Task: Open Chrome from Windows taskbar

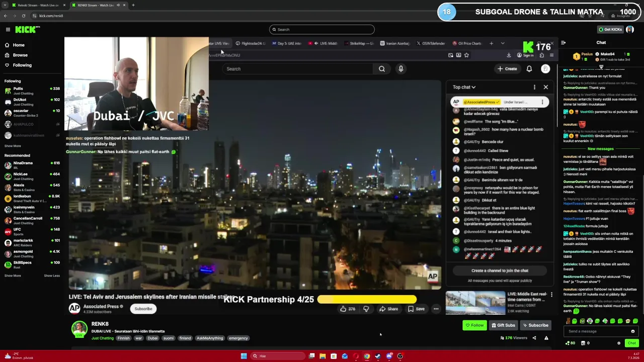Action: 367,356
